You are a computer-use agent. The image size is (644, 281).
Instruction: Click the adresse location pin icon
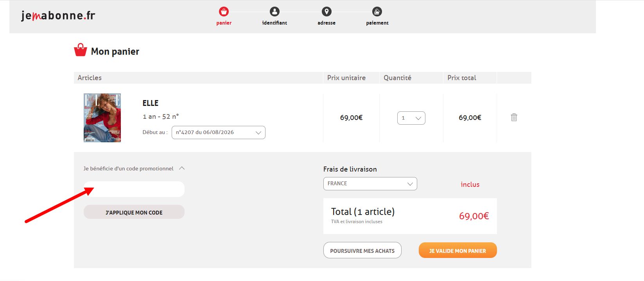coord(326,11)
